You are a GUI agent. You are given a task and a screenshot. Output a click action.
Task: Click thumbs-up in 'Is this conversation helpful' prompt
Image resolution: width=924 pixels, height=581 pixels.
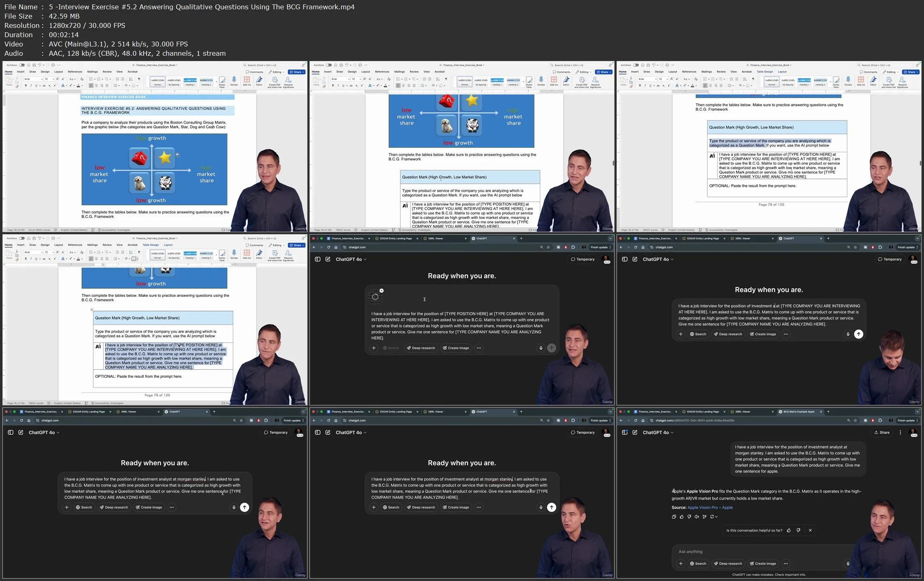pyautogui.click(x=789, y=530)
